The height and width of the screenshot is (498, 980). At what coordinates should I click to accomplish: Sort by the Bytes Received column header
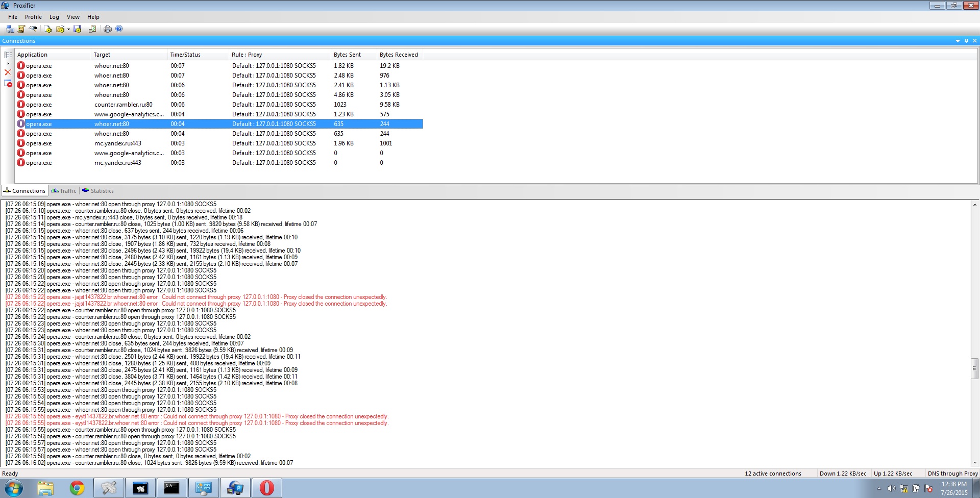click(x=400, y=55)
